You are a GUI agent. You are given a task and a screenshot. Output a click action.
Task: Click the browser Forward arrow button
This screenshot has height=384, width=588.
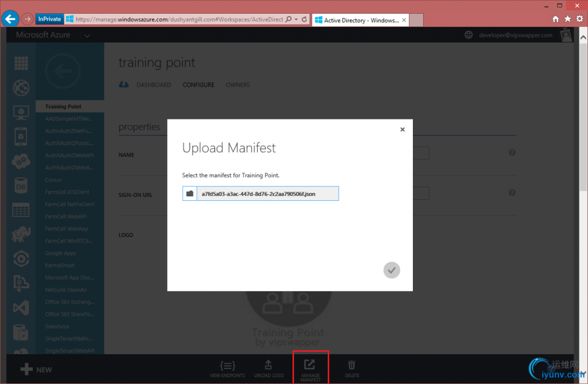[x=27, y=19]
